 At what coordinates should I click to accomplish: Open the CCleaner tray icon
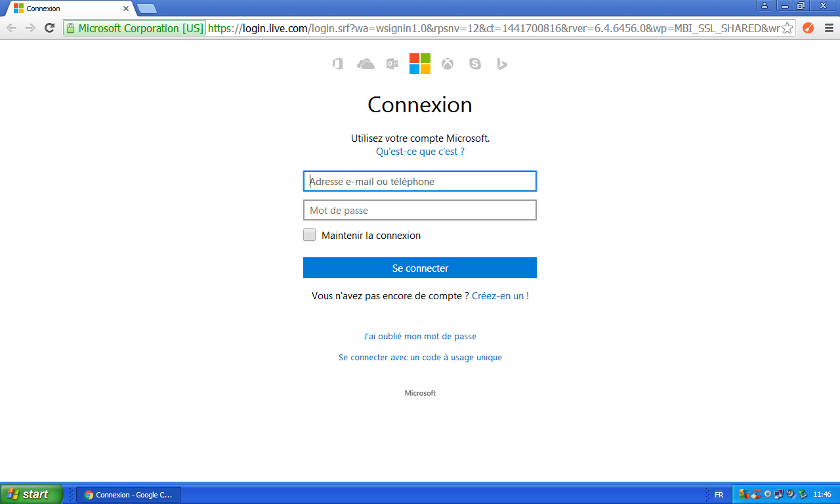(x=756, y=494)
